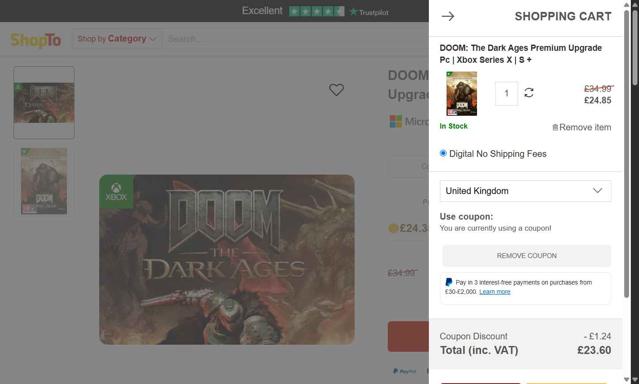Open the Shop by Category dropdown

click(x=117, y=39)
